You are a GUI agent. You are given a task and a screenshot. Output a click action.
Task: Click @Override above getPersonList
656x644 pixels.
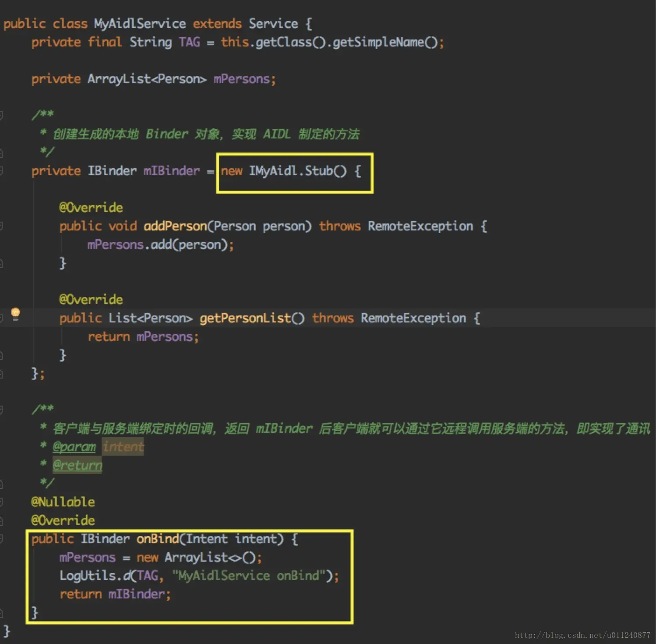click(91, 300)
